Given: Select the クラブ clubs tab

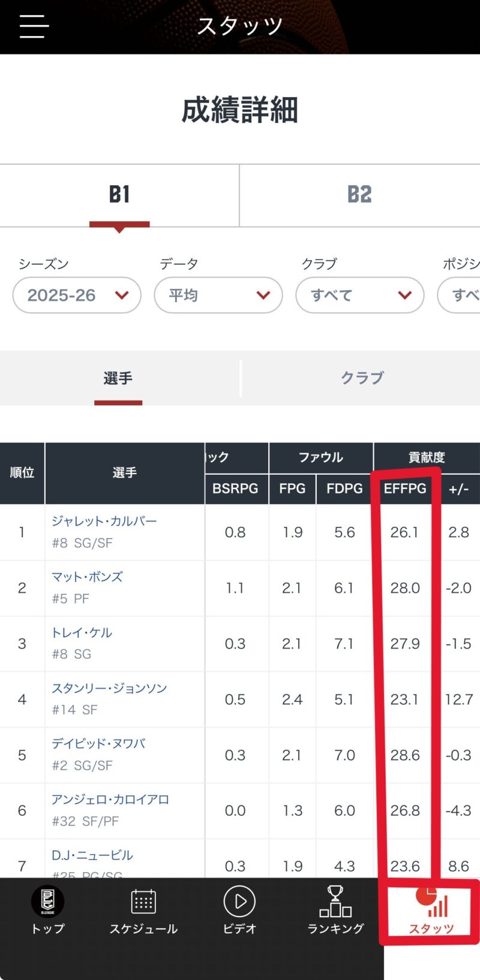Looking at the screenshot, I should pyautogui.click(x=362, y=378).
